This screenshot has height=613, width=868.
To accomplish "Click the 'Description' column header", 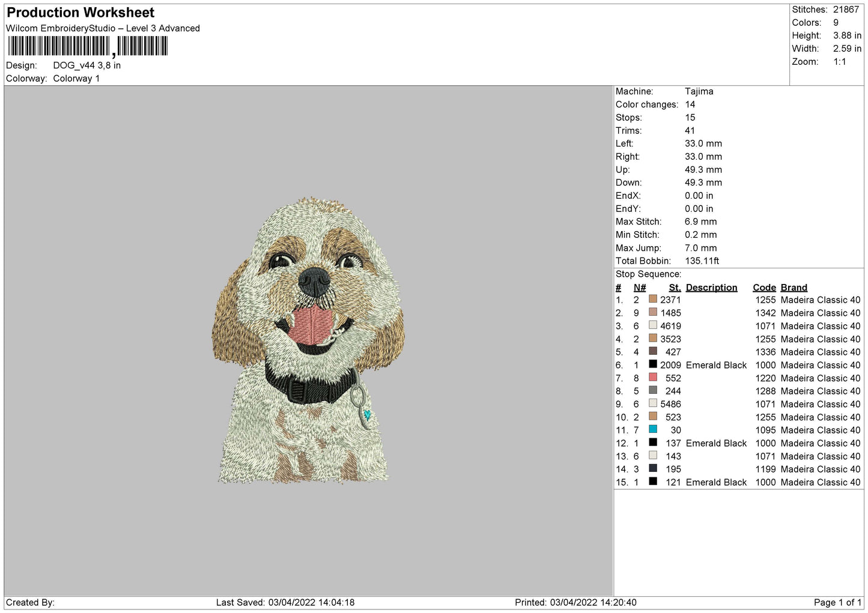I will [x=711, y=288].
